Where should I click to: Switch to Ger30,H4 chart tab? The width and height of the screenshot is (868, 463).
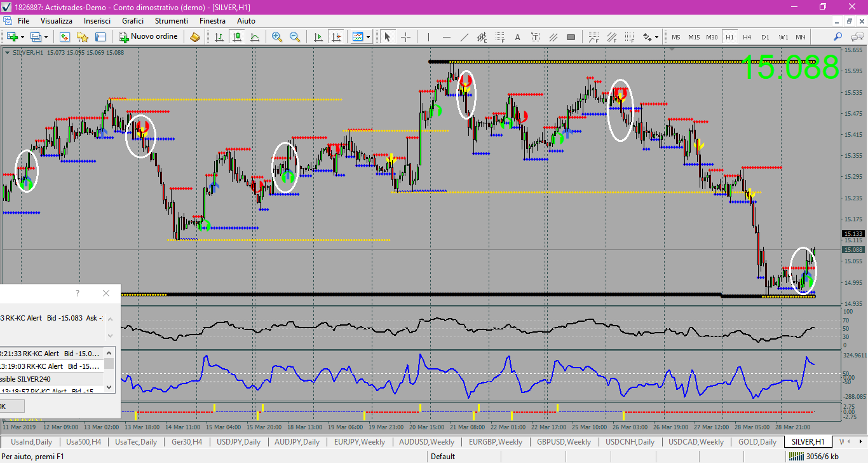[x=187, y=441]
